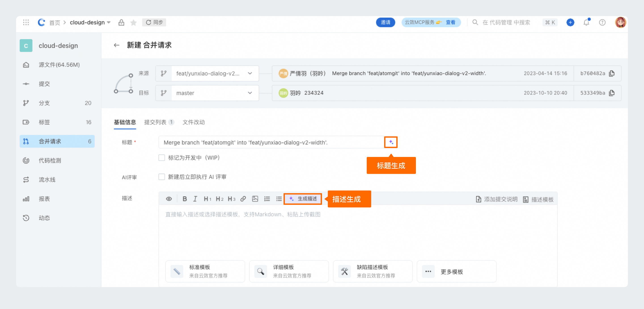The width and height of the screenshot is (644, 309).
Task: Open the 云效MCP服务 查看 link
Action: [451, 22]
